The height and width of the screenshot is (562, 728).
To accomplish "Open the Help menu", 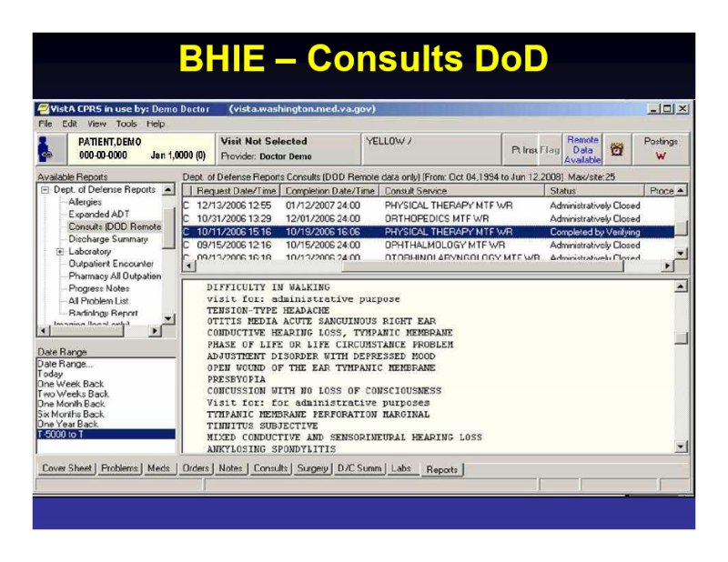I will (x=156, y=124).
